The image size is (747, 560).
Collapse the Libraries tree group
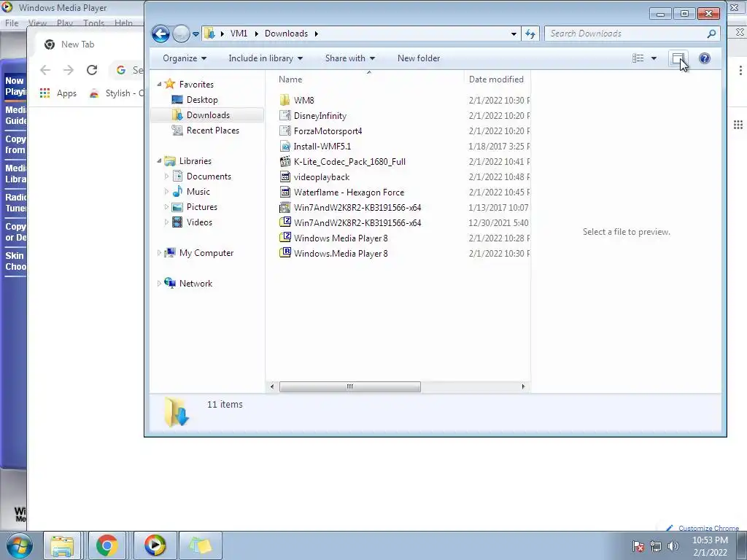click(x=159, y=161)
